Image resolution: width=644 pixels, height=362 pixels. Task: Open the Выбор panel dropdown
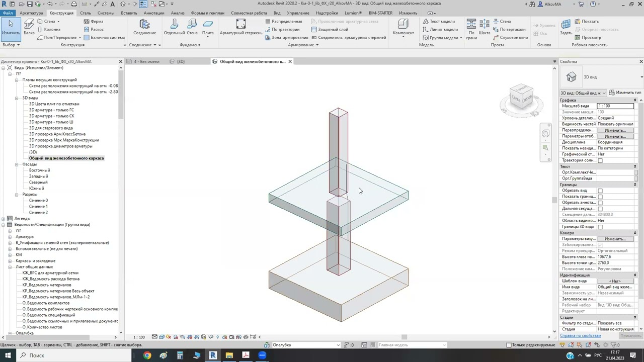click(x=11, y=45)
